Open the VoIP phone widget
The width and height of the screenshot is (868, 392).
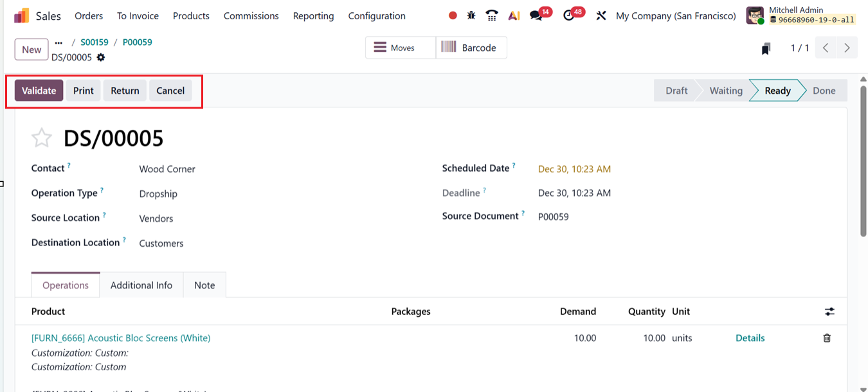coord(492,15)
